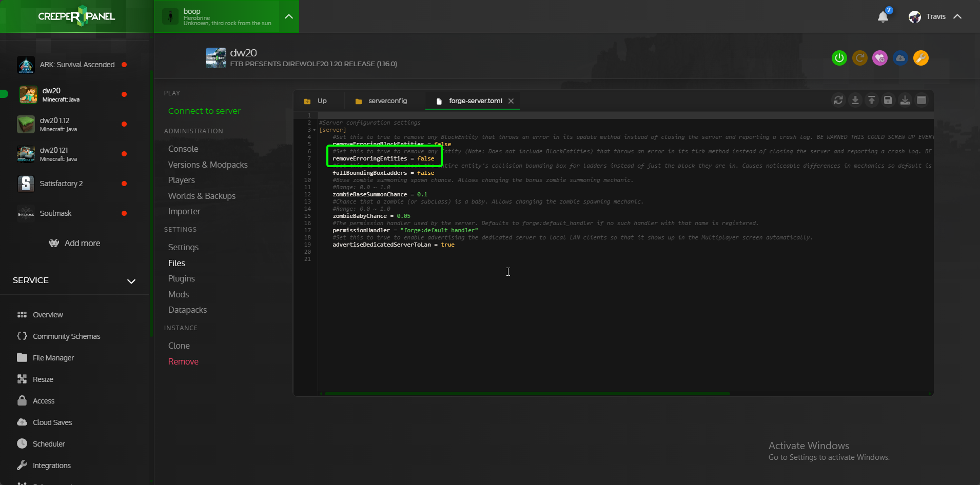980x485 pixels.
Task: Click the permissionHandler forge:default_handler value
Action: point(439,230)
